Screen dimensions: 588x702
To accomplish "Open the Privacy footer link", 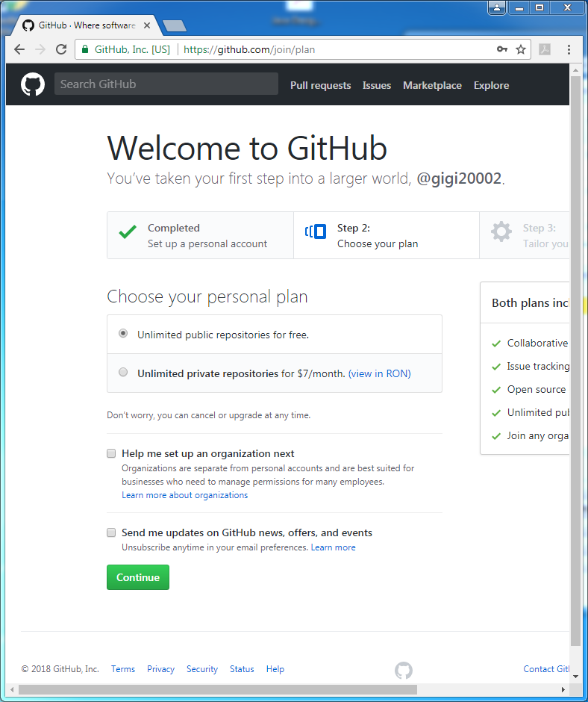I will 160,669.
